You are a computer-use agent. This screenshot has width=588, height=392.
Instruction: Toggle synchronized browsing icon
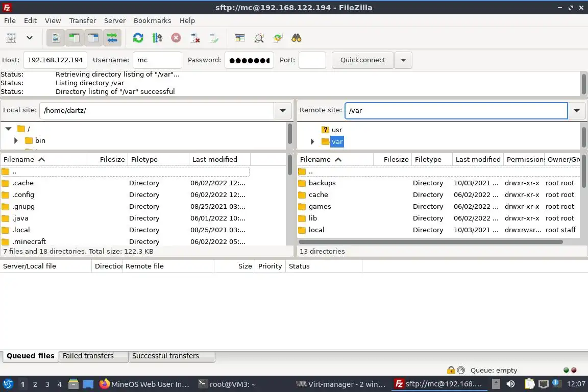point(278,38)
